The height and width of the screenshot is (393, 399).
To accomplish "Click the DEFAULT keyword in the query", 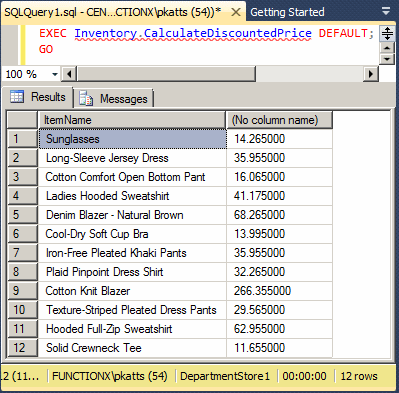I will click(x=343, y=33).
